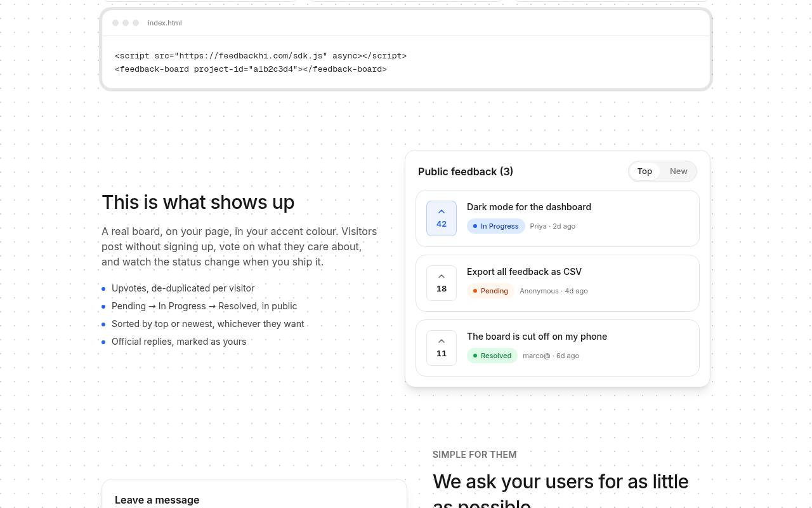Switch feedback sorting to Top
The height and width of the screenshot is (508, 812).
coord(645,171)
